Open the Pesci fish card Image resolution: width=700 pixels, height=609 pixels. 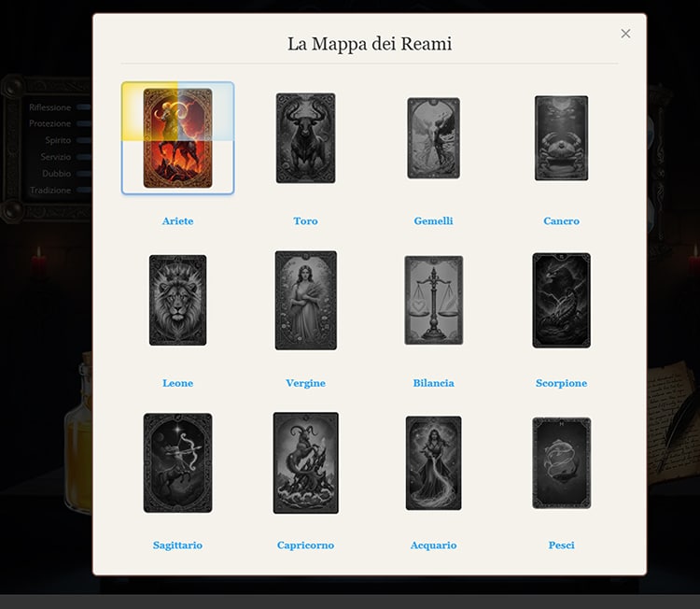point(561,462)
